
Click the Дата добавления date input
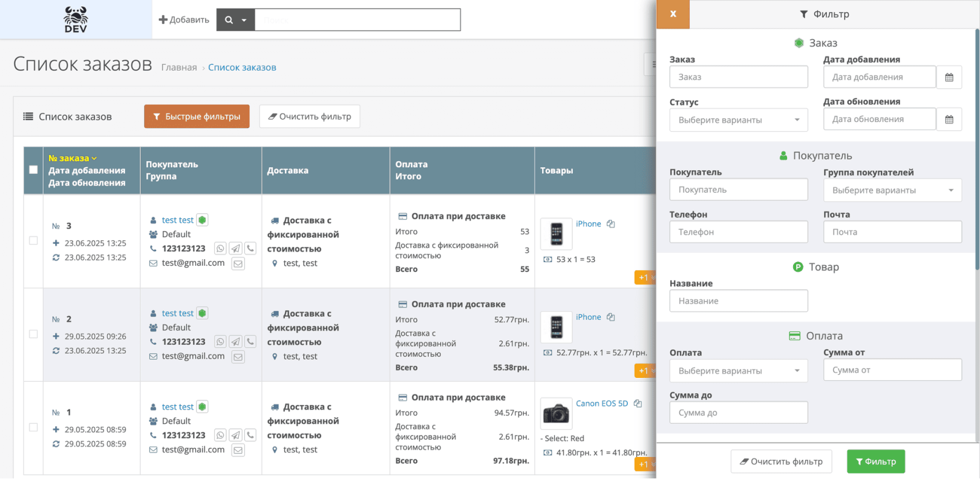click(x=880, y=77)
